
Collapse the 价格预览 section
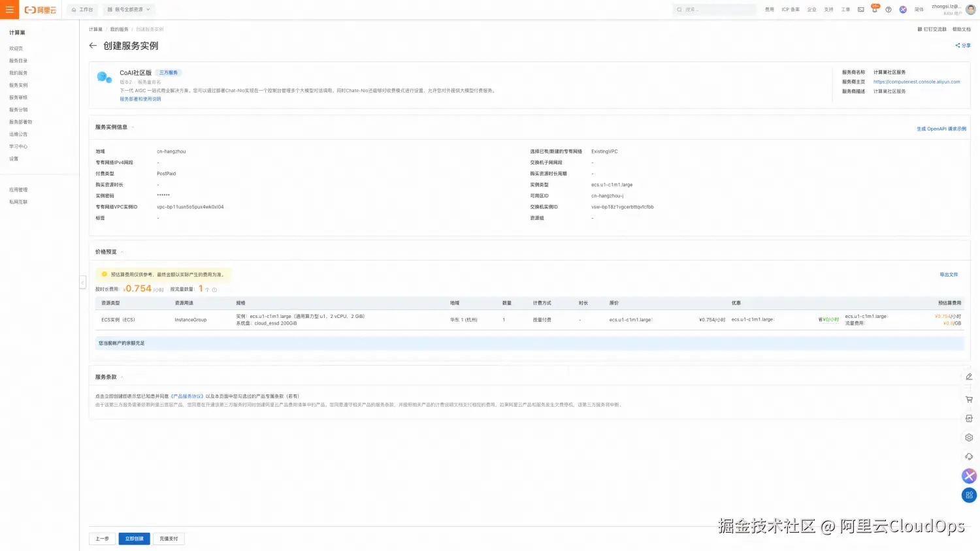122,252
